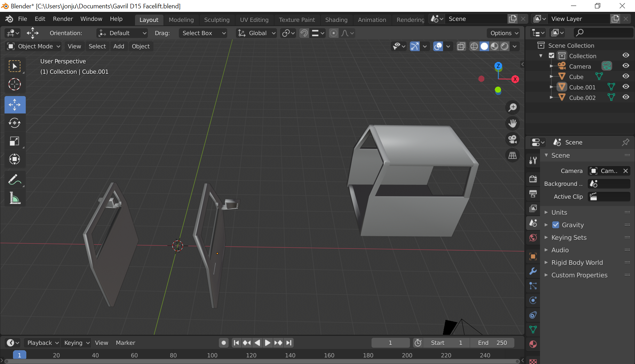Toggle the Collection exclude checkbox

coord(551,56)
